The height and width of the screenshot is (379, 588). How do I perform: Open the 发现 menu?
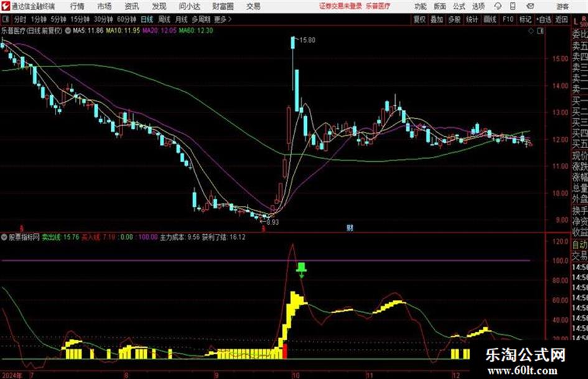coord(159,6)
